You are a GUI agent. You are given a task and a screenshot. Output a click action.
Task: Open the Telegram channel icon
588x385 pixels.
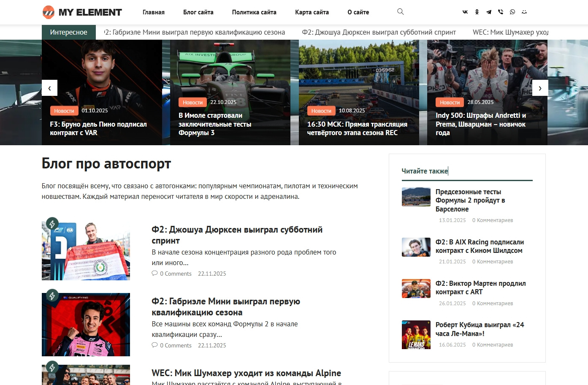489,12
